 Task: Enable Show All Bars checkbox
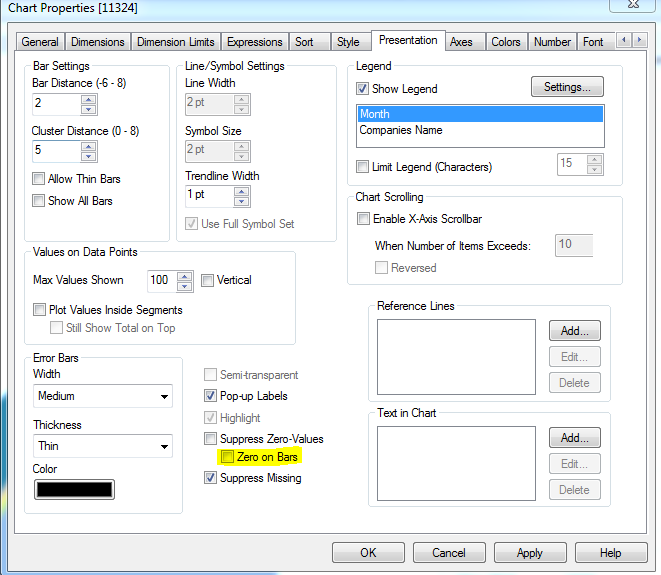38,201
